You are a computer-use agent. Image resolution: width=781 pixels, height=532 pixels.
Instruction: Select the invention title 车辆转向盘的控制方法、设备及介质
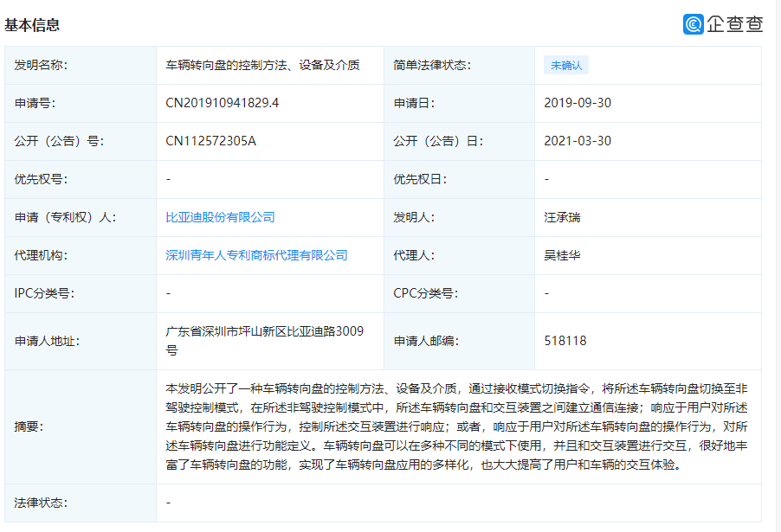262,65
